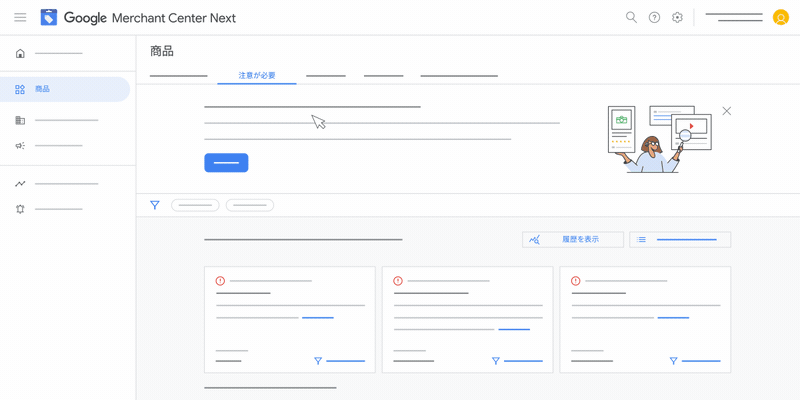The image size is (800, 400).
Task: Open the search magnifier in header
Action: click(x=631, y=17)
